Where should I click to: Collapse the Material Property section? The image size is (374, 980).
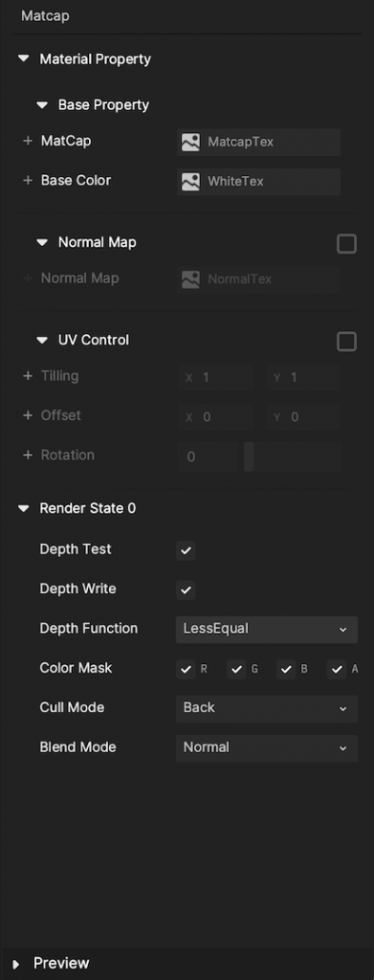point(24,58)
